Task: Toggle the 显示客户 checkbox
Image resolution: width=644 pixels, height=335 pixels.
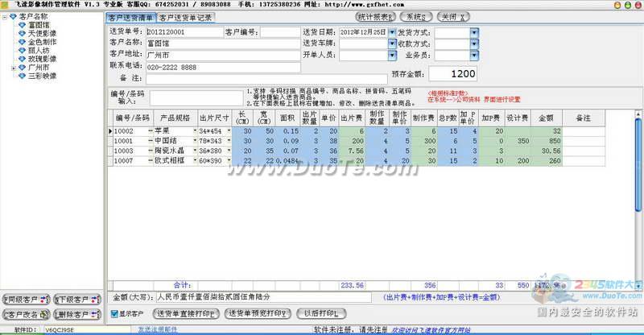Action: coord(114,313)
